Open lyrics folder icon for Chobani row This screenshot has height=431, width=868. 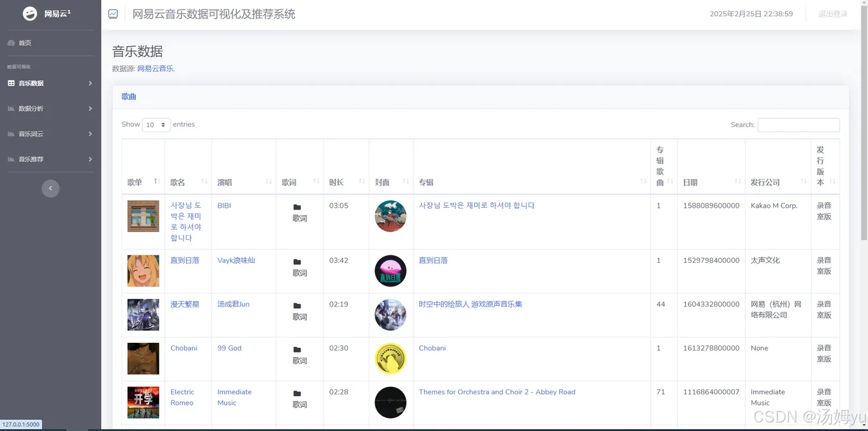(x=297, y=350)
